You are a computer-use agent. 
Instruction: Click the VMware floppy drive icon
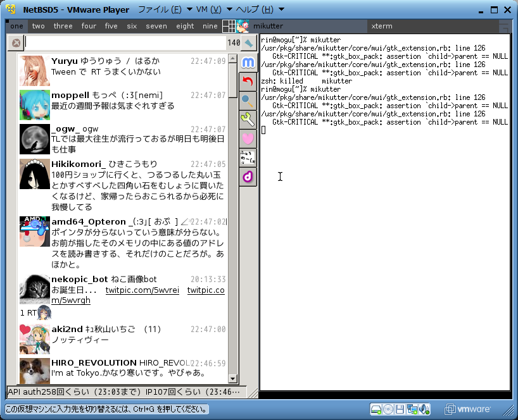point(400,409)
